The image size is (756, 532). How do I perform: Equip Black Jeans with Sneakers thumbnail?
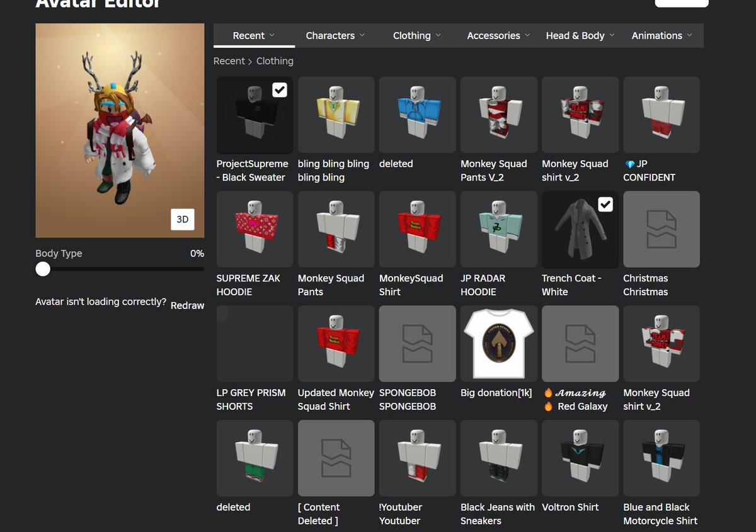click(499, 459)
